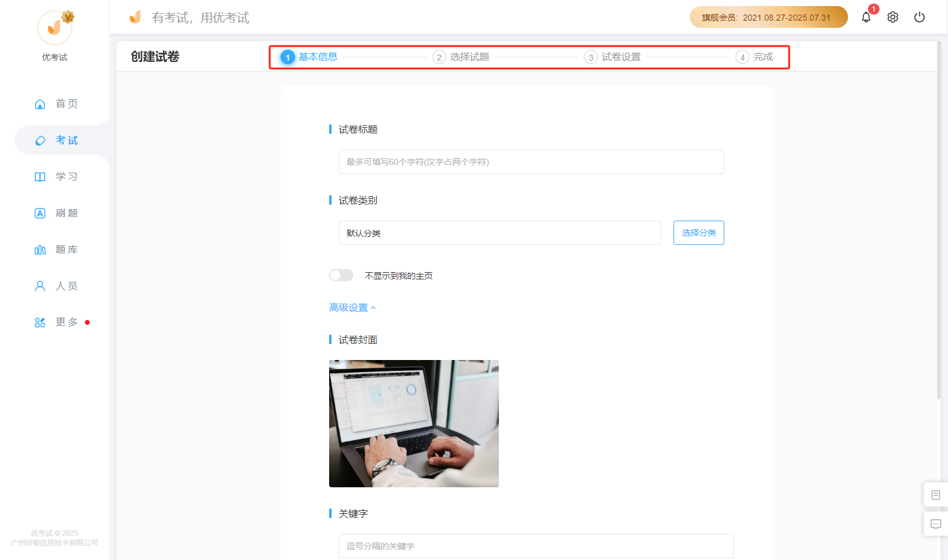Viewport: 948px width, 560px height.
Task: Focus the 试卷标题 input field
Action: click(x=532, y=162)
